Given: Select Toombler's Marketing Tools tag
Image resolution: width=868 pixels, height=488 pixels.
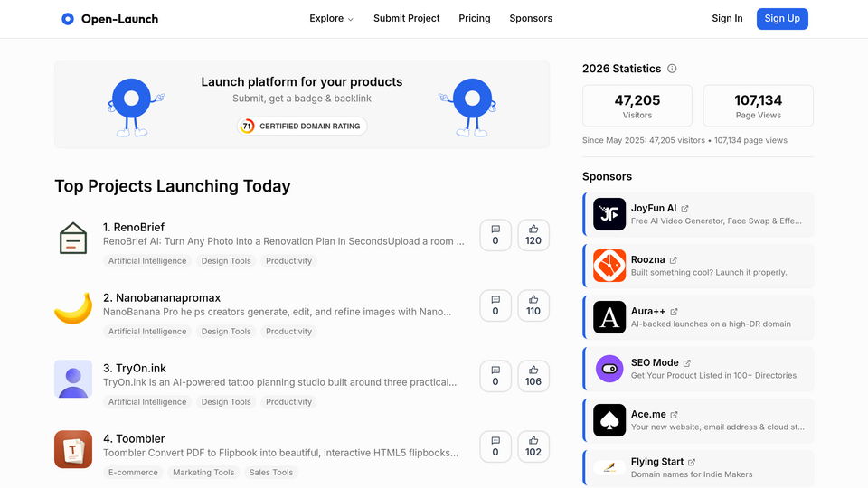Looking at the screenshot, I should pyautogui.click(x=203, y=473).
